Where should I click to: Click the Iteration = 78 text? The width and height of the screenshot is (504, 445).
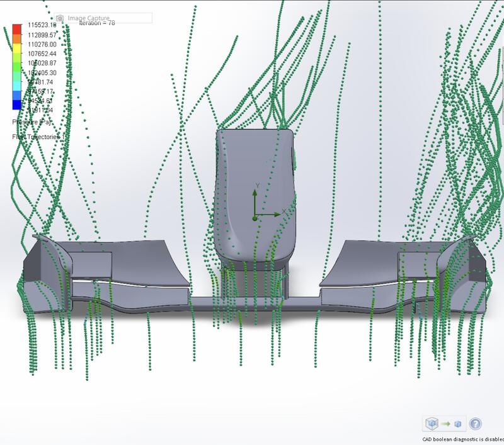click(97, 23)
